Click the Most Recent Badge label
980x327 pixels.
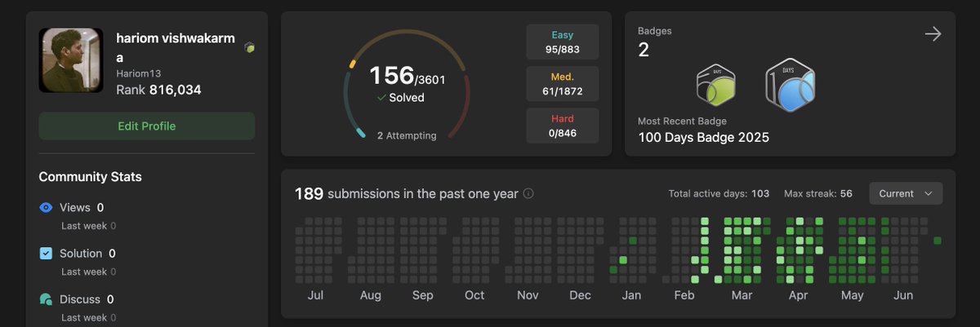682,121
